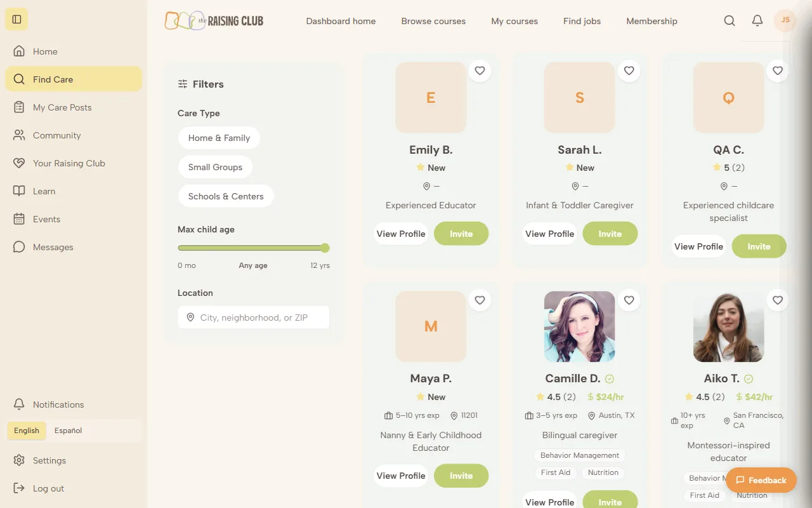Open the Feedback button
This screenshot has height=508, width=812.
point(761,480)
